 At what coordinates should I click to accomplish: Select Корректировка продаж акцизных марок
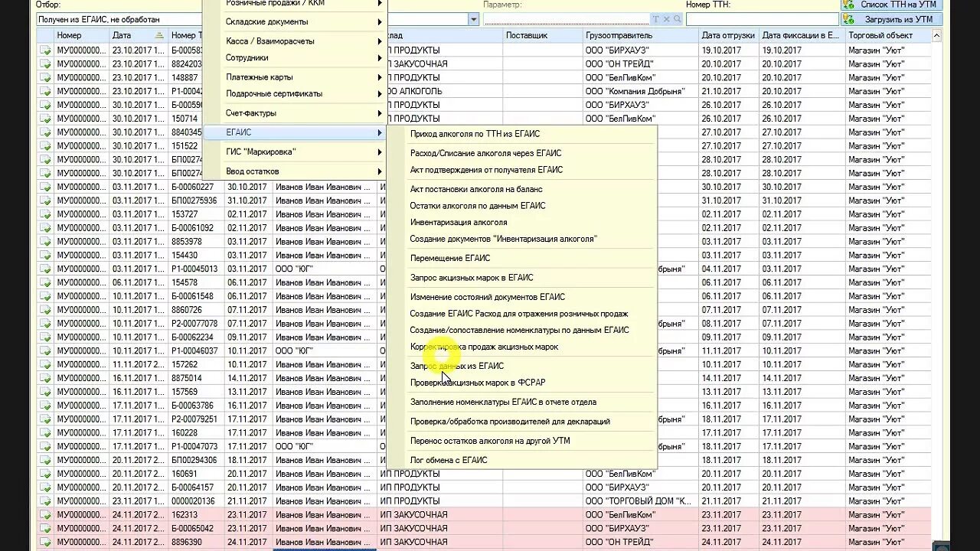485,347
